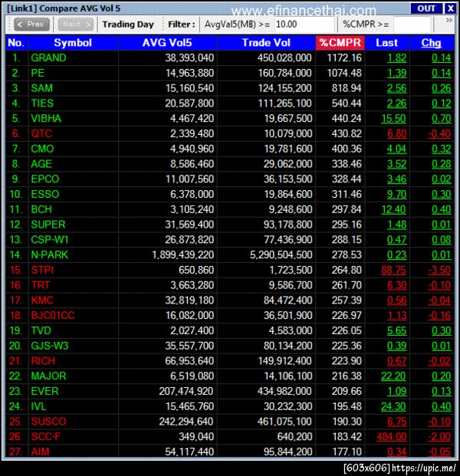
Task: Select the RICH symbol
Action: pyautogui.click(x=43, y=361)
